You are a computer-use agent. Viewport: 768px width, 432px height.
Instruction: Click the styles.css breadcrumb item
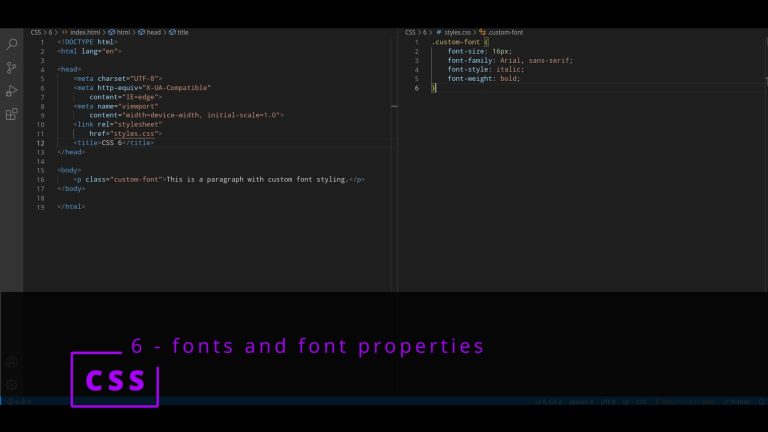[x=457, y=32]
